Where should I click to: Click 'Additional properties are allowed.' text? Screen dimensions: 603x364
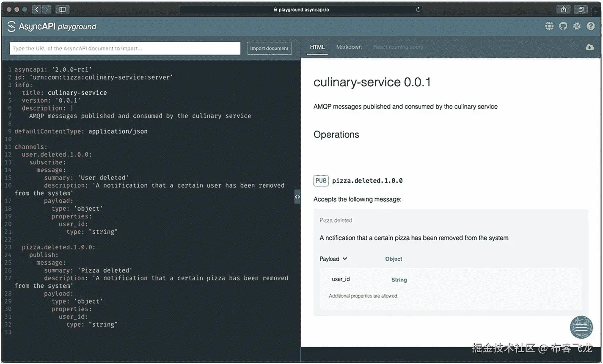(x=363, y=296)
